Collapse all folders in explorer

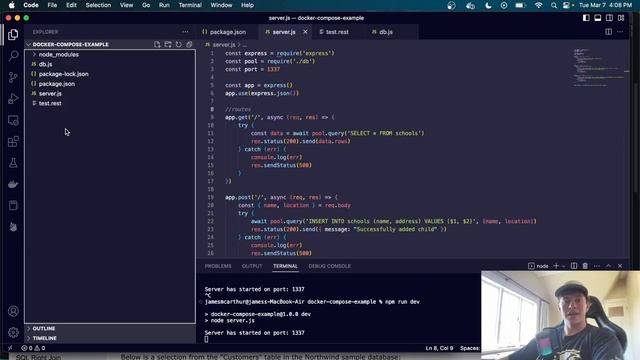point(189,44)
